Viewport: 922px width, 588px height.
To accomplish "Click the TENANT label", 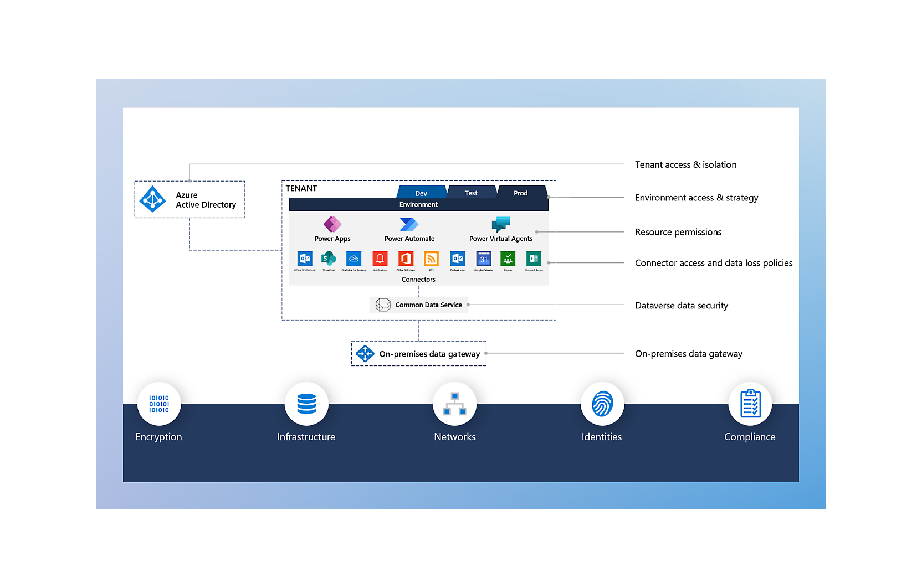I will point(301,188).
